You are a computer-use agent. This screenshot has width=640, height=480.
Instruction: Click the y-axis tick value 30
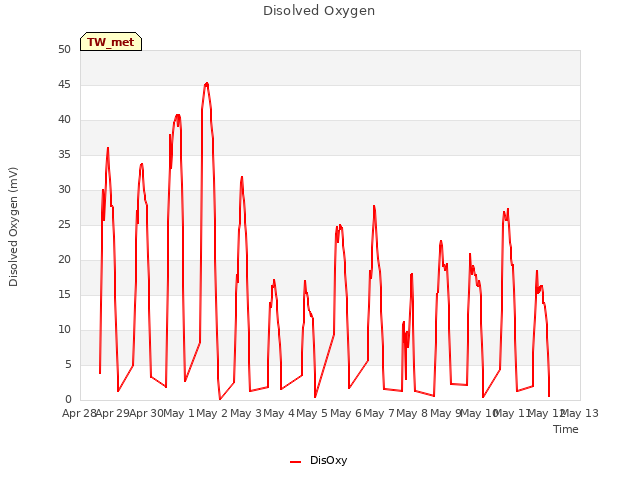[x=64, y=190]
